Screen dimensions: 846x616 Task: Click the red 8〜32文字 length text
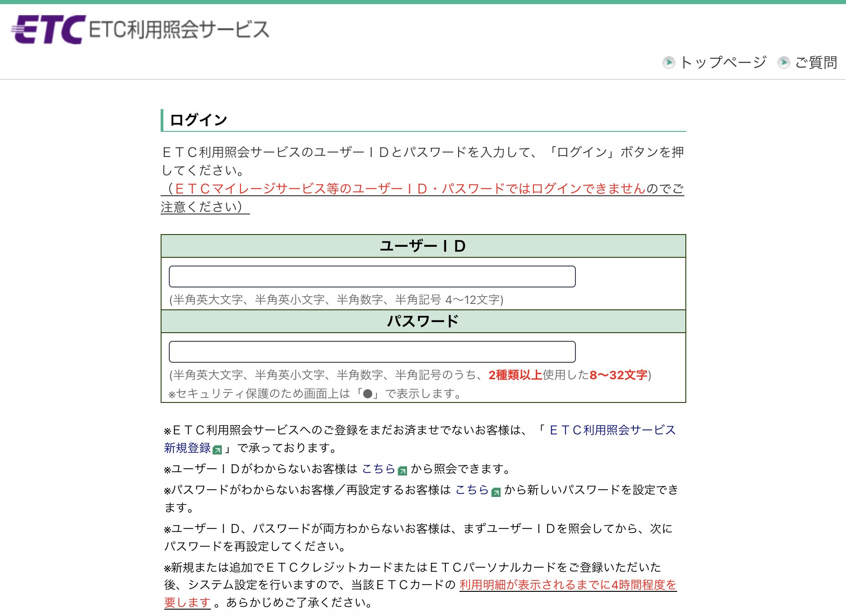coord(618,375)
